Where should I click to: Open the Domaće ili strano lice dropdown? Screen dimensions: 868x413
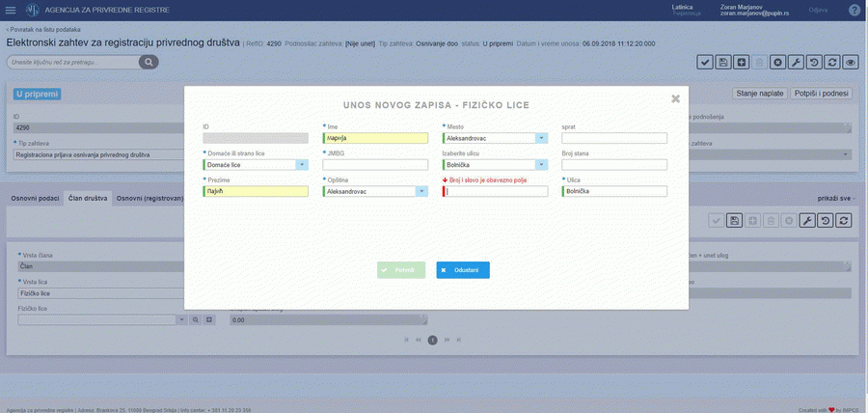pos(302,165)
